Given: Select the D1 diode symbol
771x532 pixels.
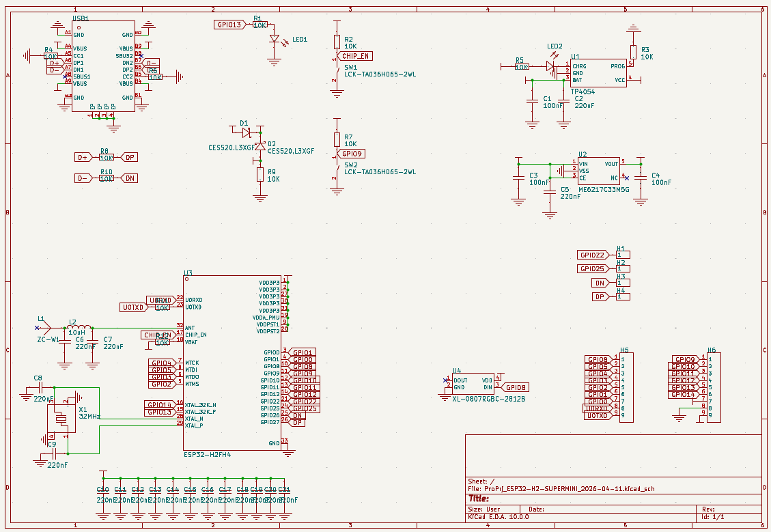Looking at the screenshot, I should [x=247, y=132].
